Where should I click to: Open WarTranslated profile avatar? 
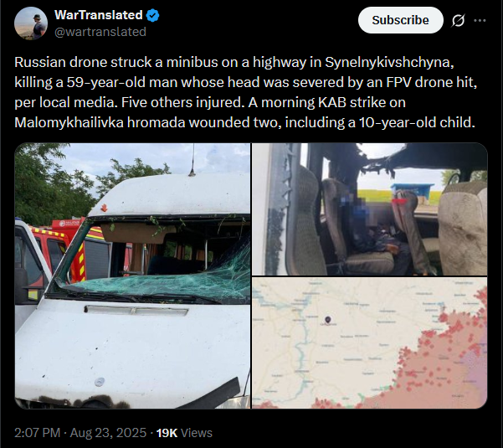pos(31,23)
